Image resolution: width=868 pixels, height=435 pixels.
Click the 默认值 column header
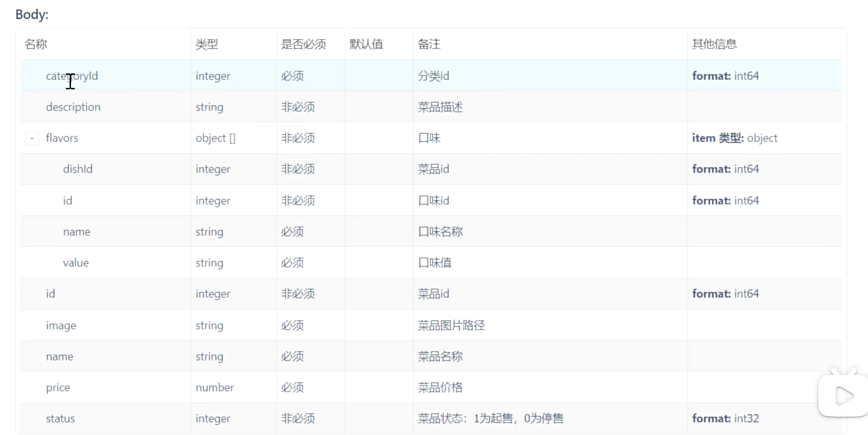366,44
